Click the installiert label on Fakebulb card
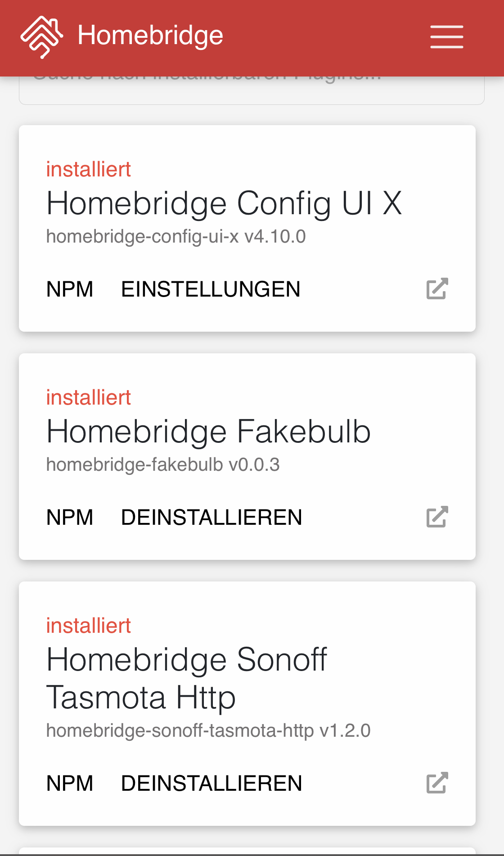504x856 pixels. (88, 397)
